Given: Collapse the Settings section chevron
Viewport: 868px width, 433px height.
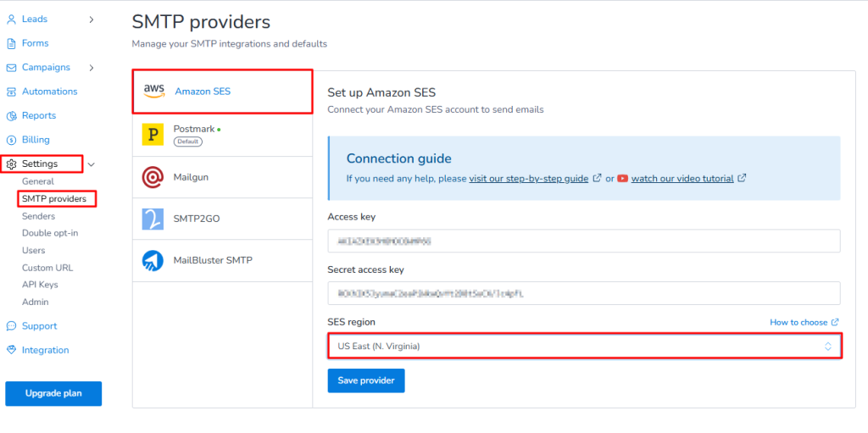Looking at the screenshot, I should (92, 164).
